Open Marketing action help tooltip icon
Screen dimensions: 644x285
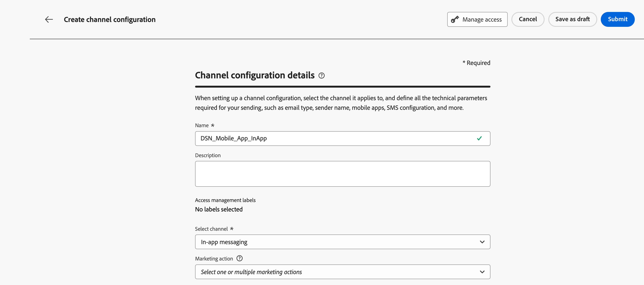[240, 258]
